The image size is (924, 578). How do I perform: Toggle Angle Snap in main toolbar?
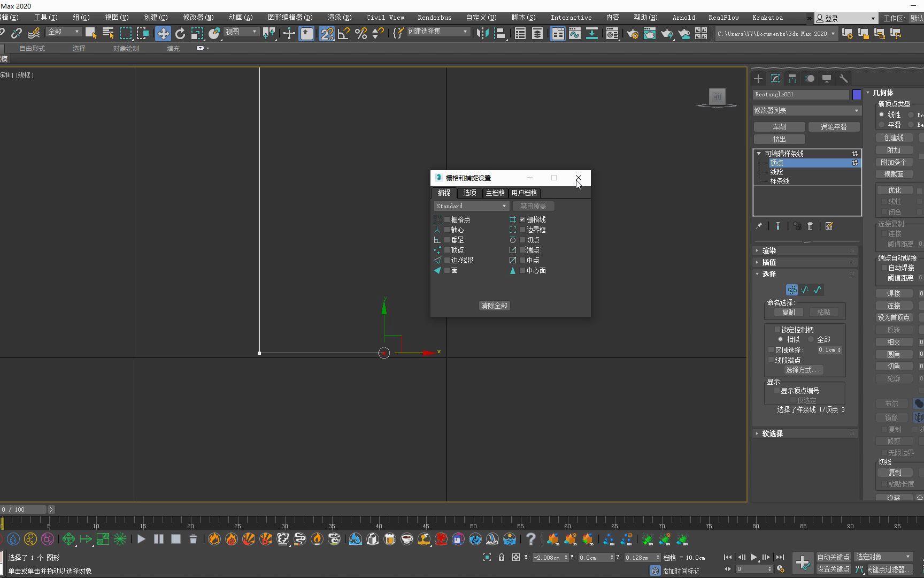click(x=343, y=33)
